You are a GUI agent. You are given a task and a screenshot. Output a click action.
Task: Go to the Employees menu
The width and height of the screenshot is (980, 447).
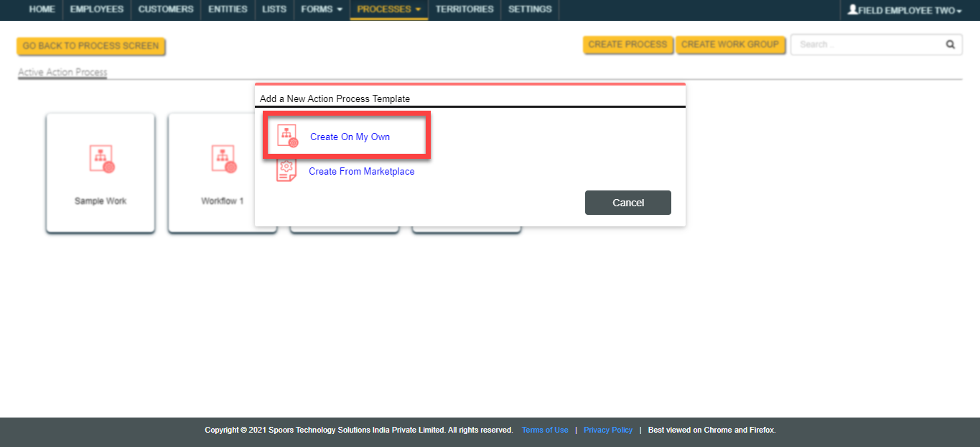96,9
